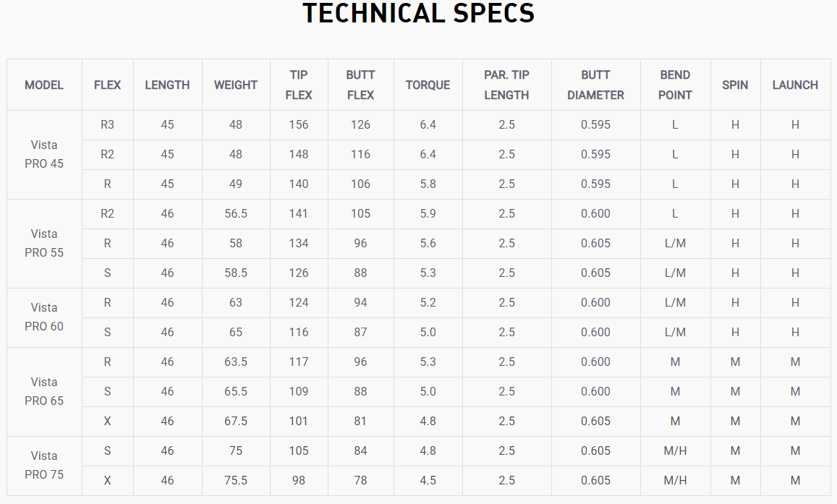Select the TORQUE column header
Viewport: 837px width, 504px height.
click(428, 85)
